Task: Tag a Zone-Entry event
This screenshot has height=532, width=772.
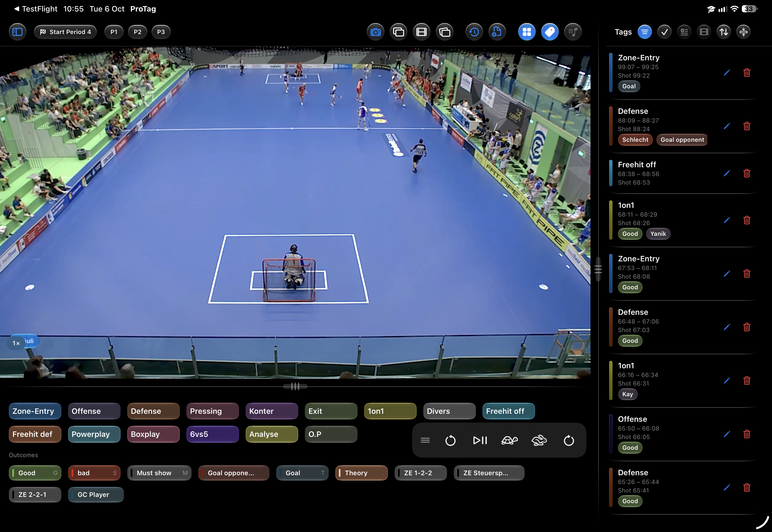Action: 35,411
